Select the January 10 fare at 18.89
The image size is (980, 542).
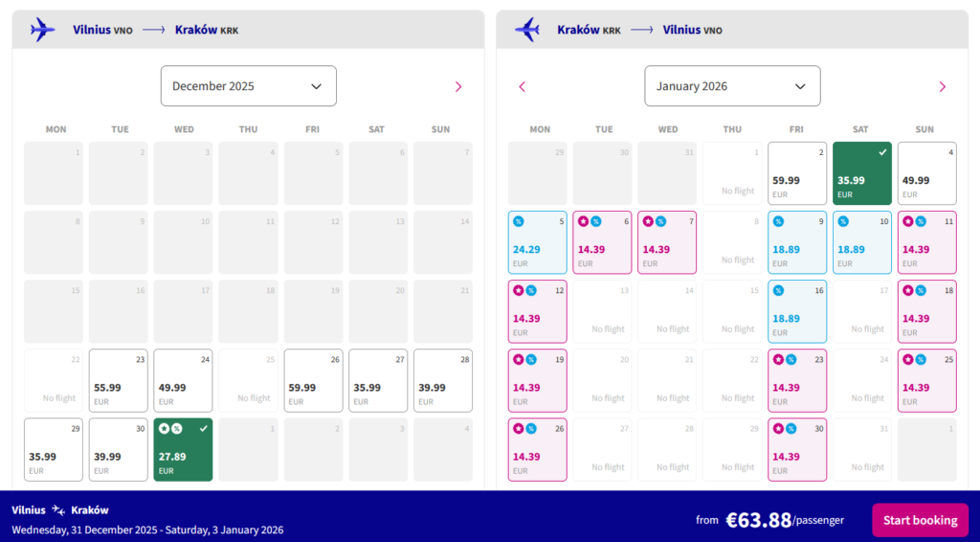[861, 242]
